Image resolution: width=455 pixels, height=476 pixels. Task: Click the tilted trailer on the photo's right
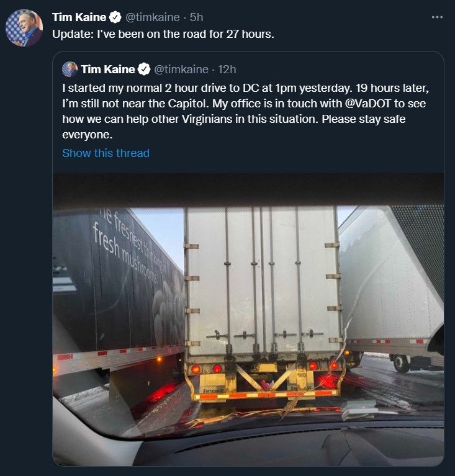tap(391, 279)
